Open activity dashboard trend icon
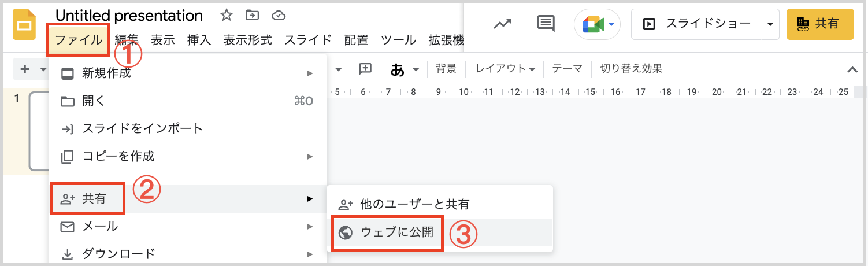868x266 pixels. [502, 24]
